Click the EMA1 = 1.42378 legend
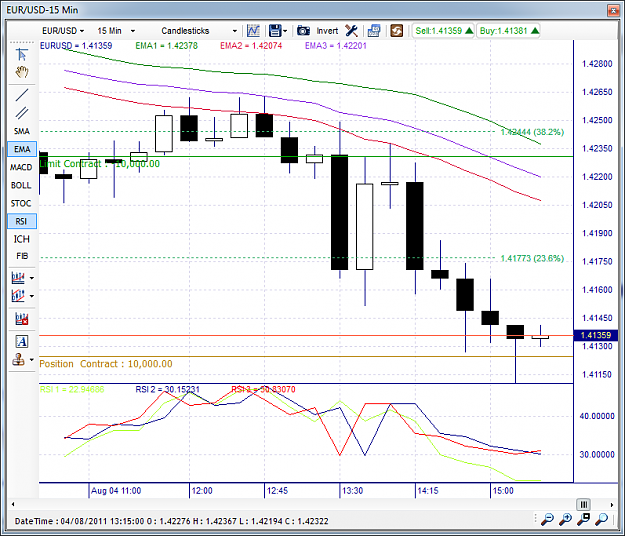625x536 pixels. click(167, 46)
